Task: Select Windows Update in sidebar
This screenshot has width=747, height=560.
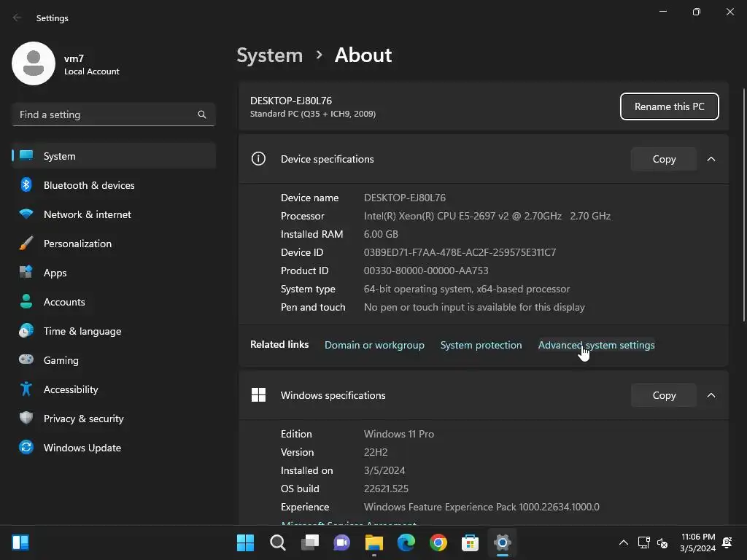Action: click(114, 447)
